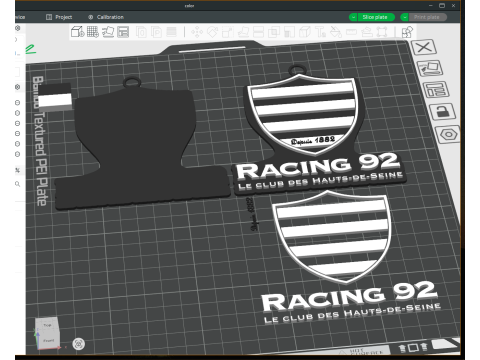Select the Cut tool
This screenshot has width=480, height=360.
(x=259, y=32)
